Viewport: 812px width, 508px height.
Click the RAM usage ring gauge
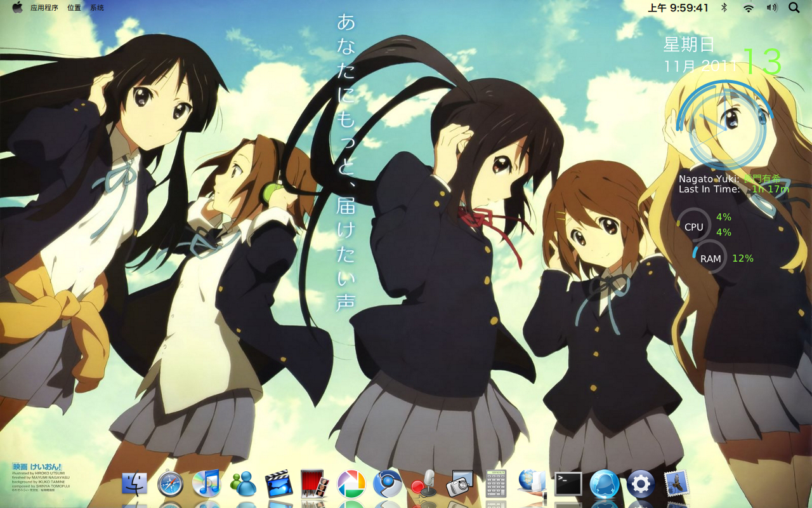pyautogui.click(x=710, y=258)
